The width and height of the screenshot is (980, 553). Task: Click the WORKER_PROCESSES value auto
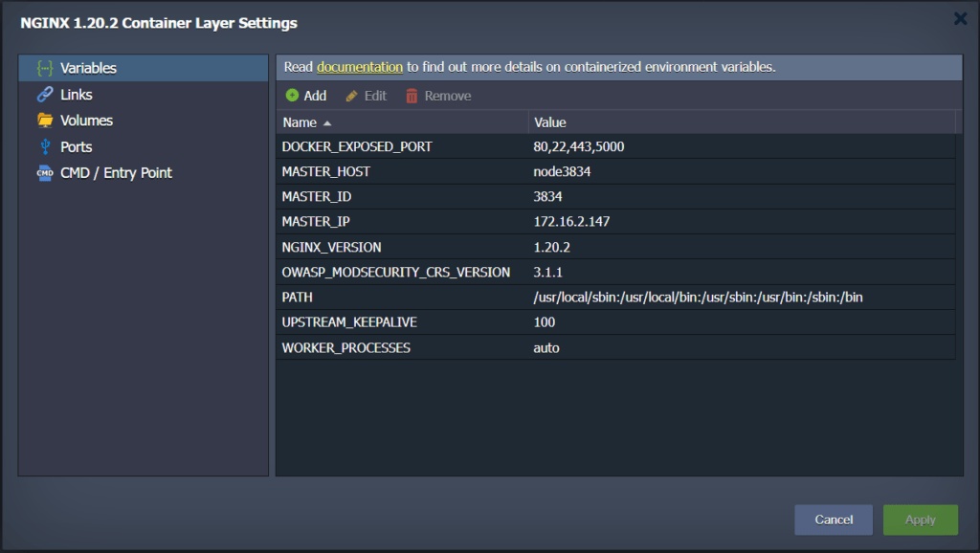546,348
